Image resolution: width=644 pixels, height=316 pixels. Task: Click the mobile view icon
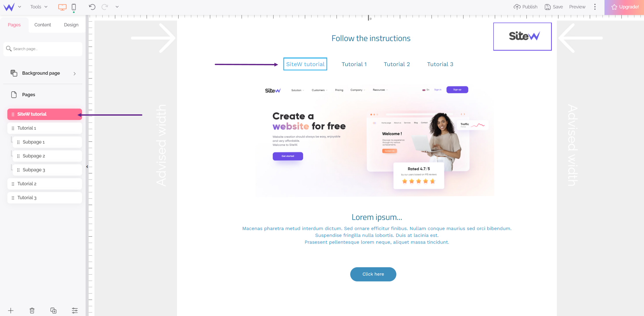[x=74, y=7]
